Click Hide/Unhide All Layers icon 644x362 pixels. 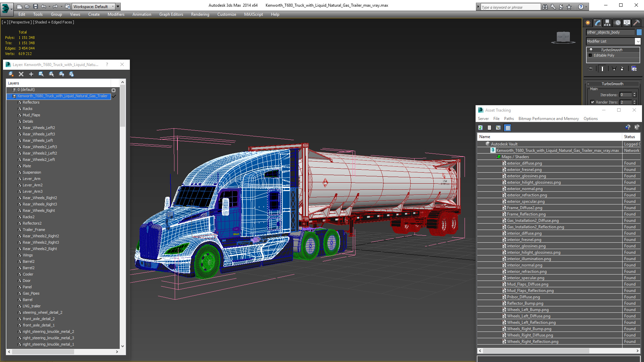point(61,74)
